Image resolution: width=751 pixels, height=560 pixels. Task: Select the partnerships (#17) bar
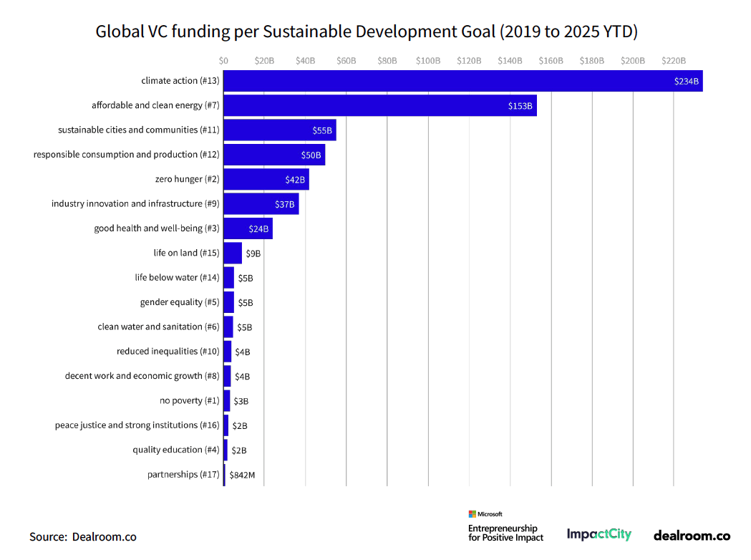point(225,474)
